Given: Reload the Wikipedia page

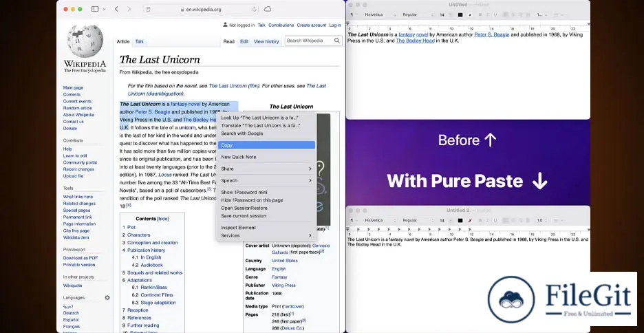Looking at the screenshot, I should coord(255,9).
